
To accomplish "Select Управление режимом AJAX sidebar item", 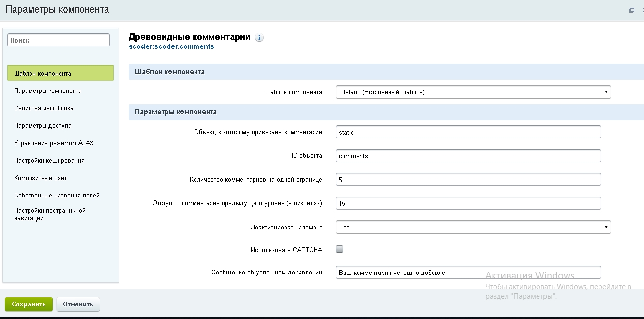I will tap(54, 143).
